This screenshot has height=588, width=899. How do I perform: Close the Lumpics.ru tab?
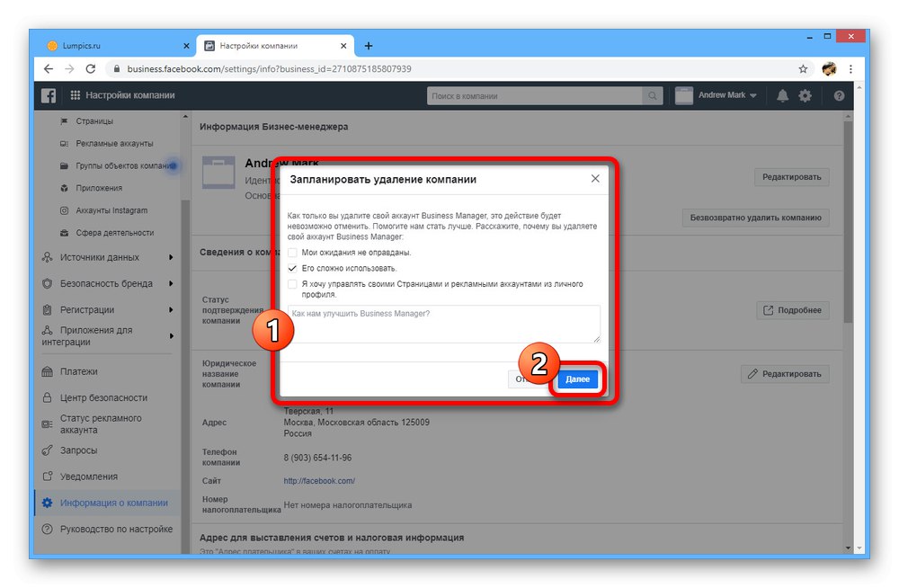186,46
